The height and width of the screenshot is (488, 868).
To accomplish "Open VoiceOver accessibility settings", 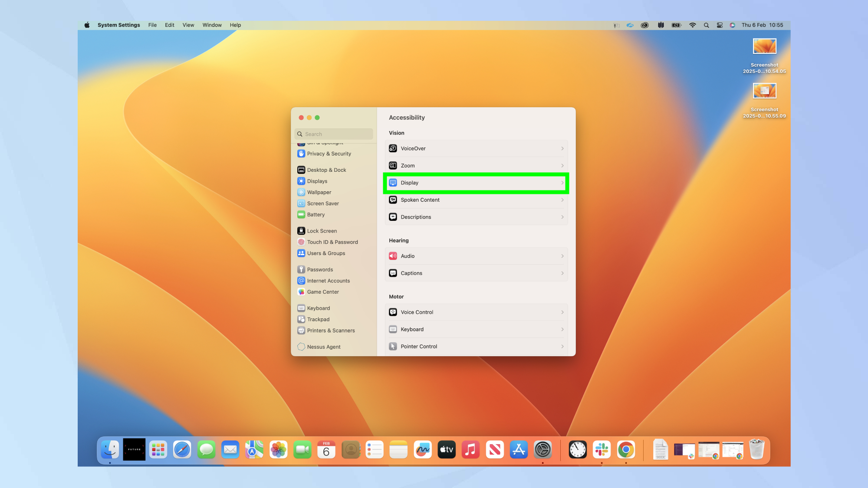I will 476,148.
